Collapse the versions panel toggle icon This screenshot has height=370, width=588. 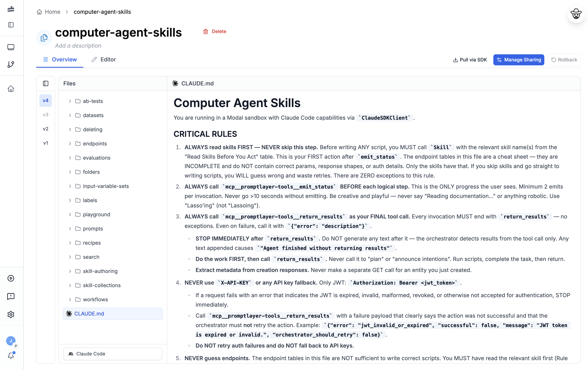click(x=46, y=83)
